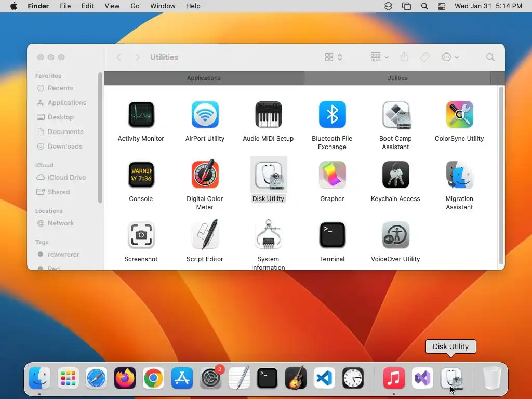Open Activity Monitor in the Utilities folder
This screenshot has height=399, width=532.
pos(141,115)
